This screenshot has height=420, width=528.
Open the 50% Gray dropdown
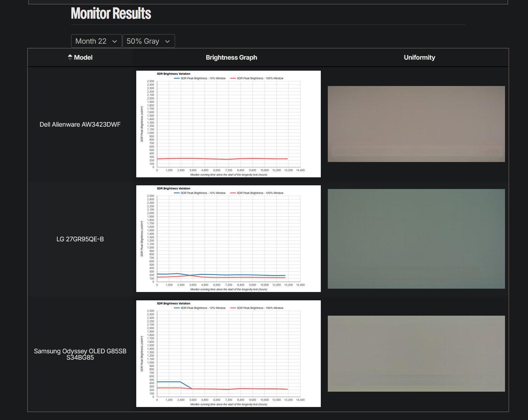149,41
